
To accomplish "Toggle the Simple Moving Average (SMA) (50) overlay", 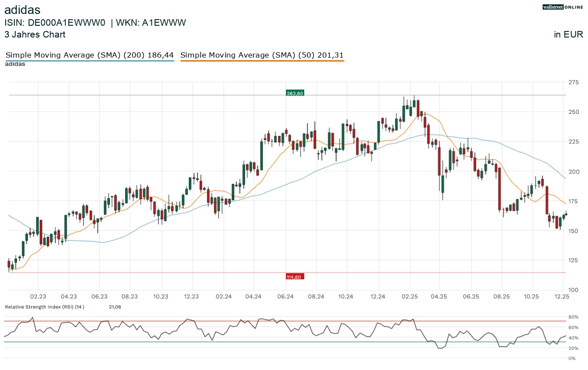I will (262, 55).
